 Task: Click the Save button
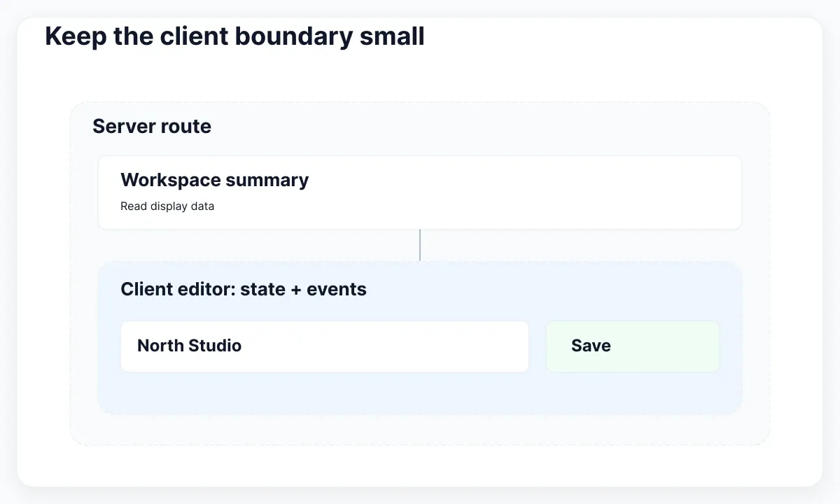(632, 346)
